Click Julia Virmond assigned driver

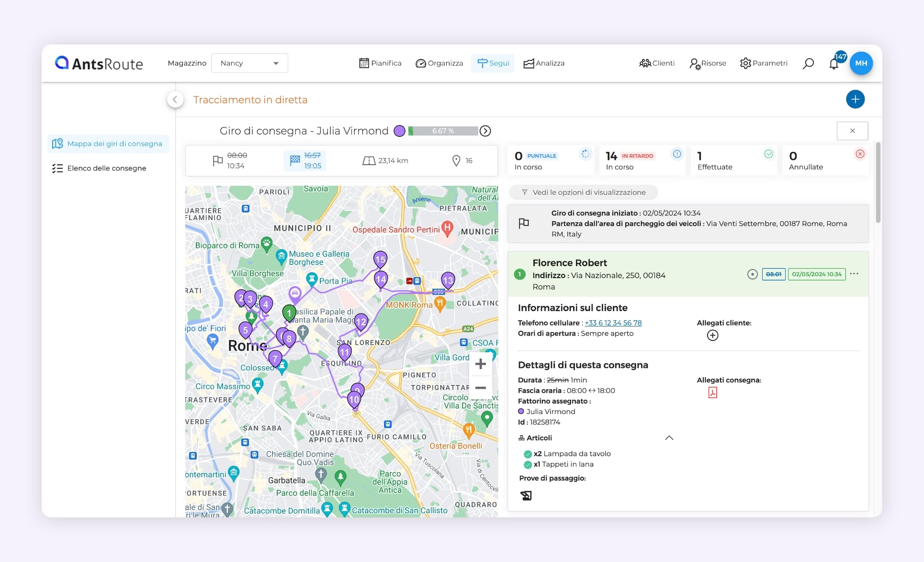pos(547,411)
